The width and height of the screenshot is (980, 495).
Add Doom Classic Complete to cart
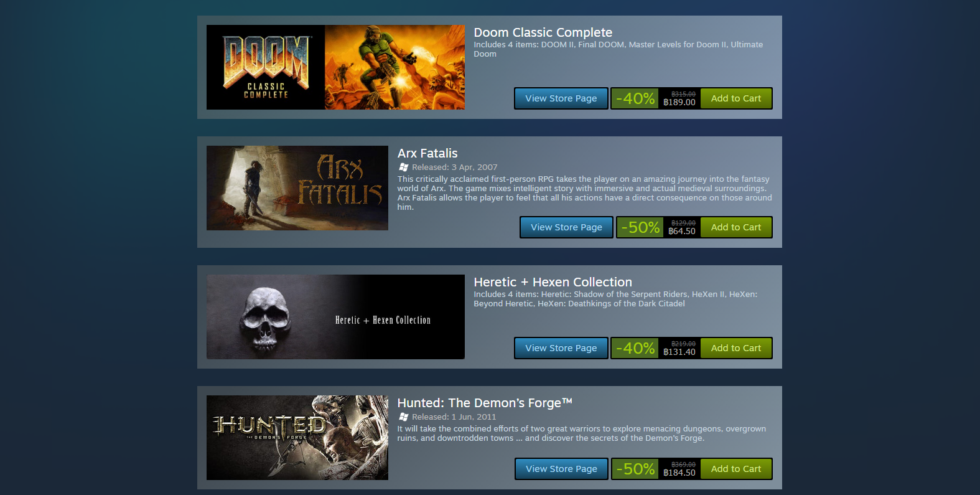pos(736,98)
